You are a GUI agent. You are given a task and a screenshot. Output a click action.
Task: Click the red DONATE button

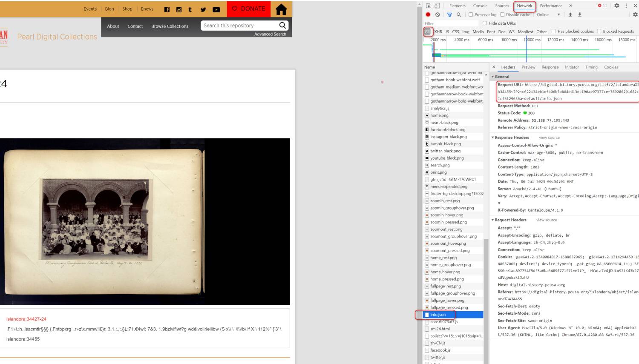click(x=249, y=9)
